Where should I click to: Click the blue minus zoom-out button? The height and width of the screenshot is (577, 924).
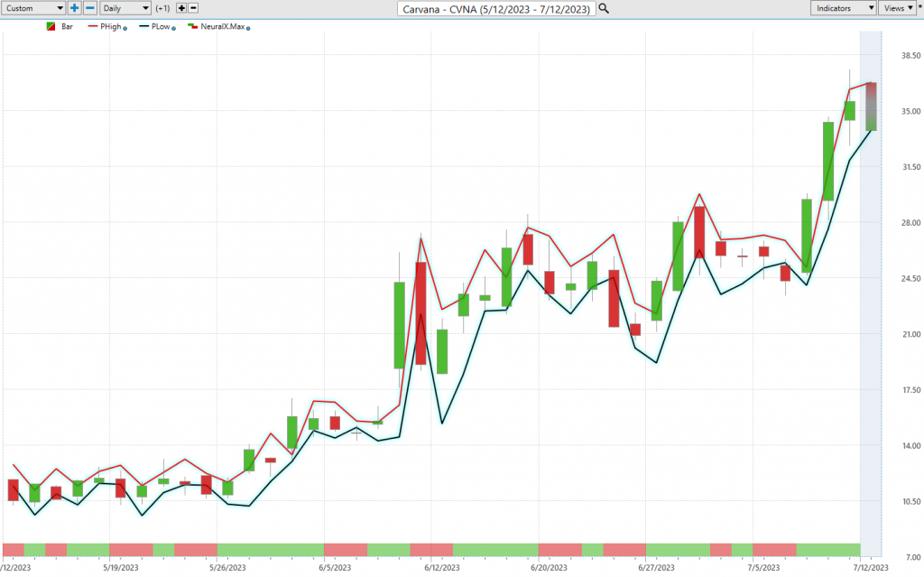[90, 8]
